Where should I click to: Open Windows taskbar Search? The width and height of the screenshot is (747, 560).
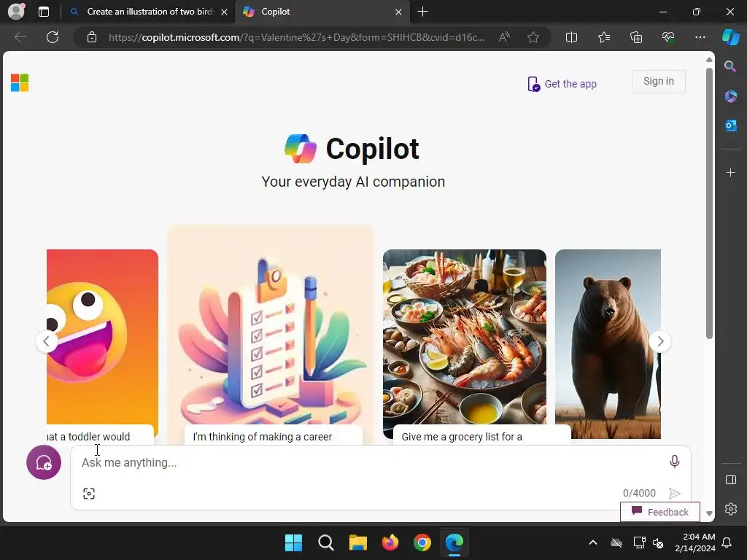326,542
